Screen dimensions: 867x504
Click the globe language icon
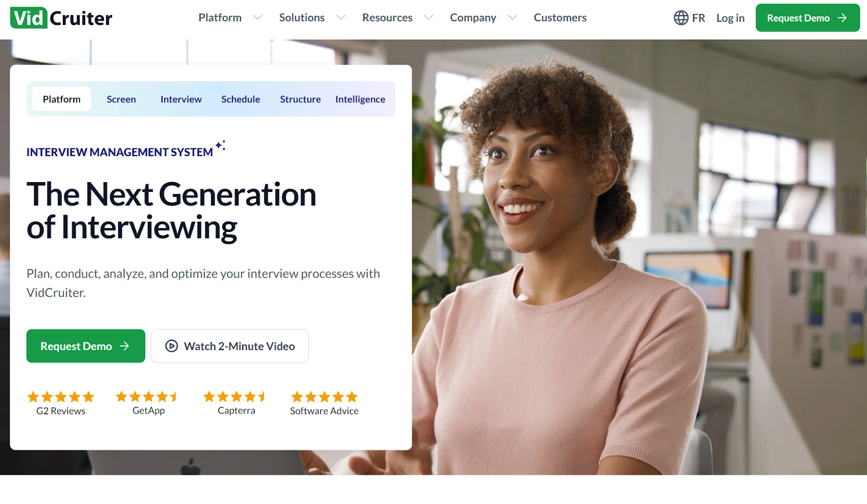(x=681, y=18)
